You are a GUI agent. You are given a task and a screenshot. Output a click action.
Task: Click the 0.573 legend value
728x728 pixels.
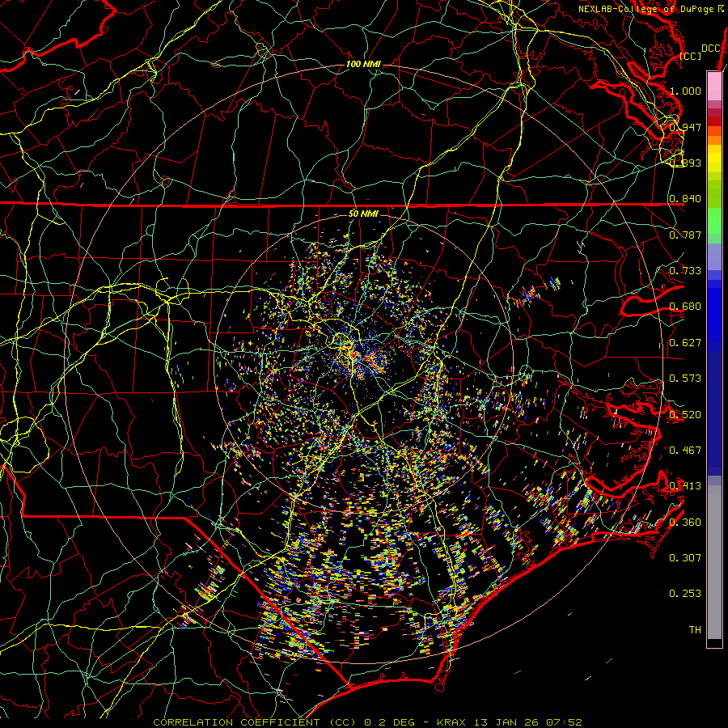685,379
